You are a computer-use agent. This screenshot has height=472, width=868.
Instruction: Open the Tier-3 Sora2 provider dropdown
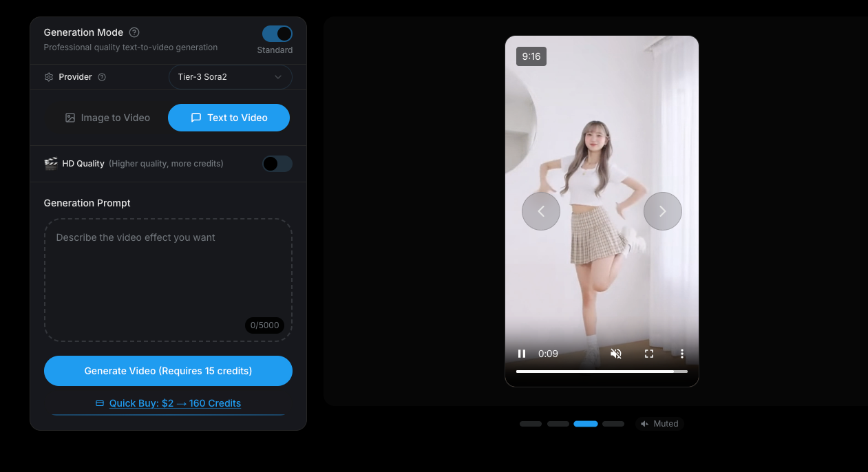(x=230, y=77)
